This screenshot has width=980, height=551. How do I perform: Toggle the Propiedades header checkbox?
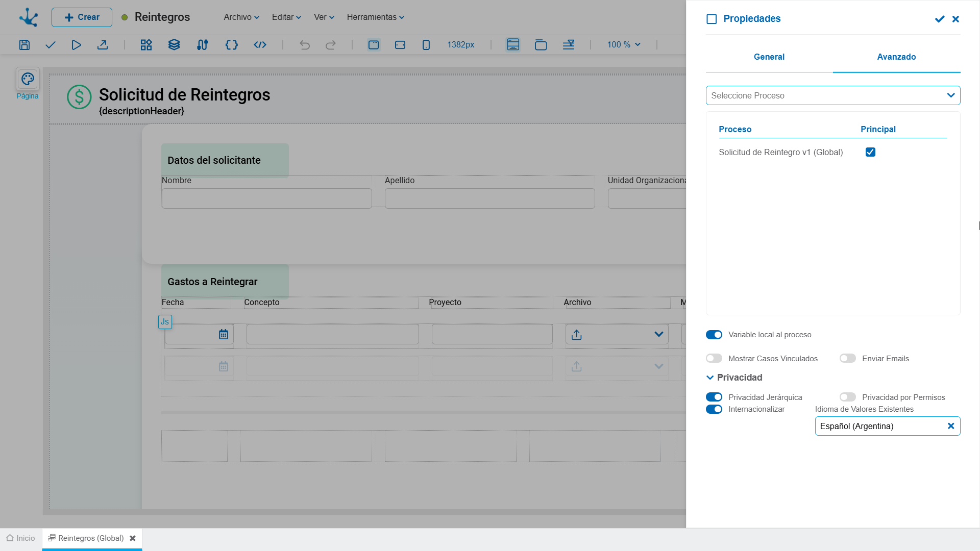coord(712,19)
